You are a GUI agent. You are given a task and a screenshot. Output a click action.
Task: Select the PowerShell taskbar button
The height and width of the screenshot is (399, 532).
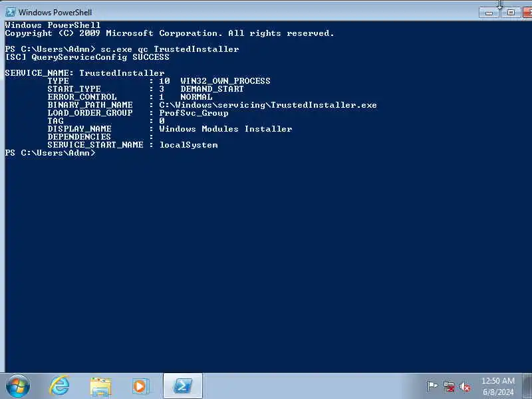coord(183,386)
